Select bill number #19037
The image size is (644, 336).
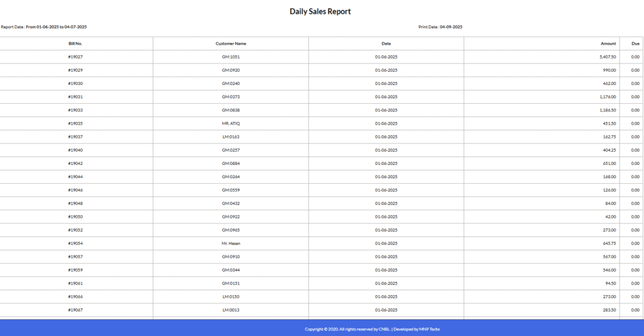click(75, 137)
